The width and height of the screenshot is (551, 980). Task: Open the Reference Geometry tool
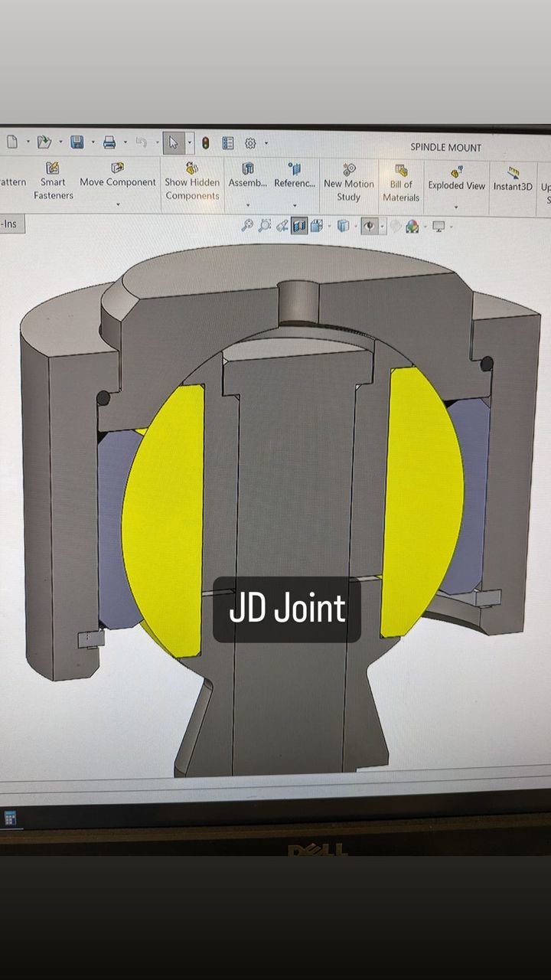coord(295,176)
